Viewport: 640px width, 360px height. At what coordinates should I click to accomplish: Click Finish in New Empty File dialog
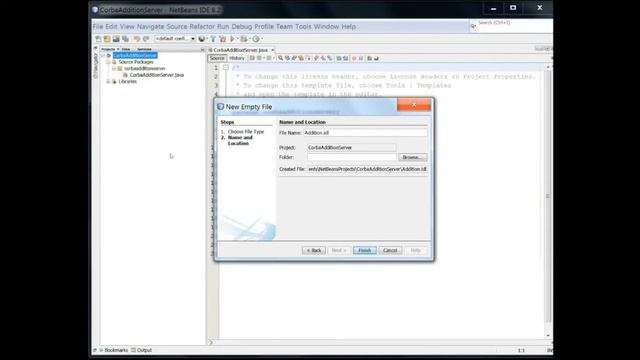[364, 250]
